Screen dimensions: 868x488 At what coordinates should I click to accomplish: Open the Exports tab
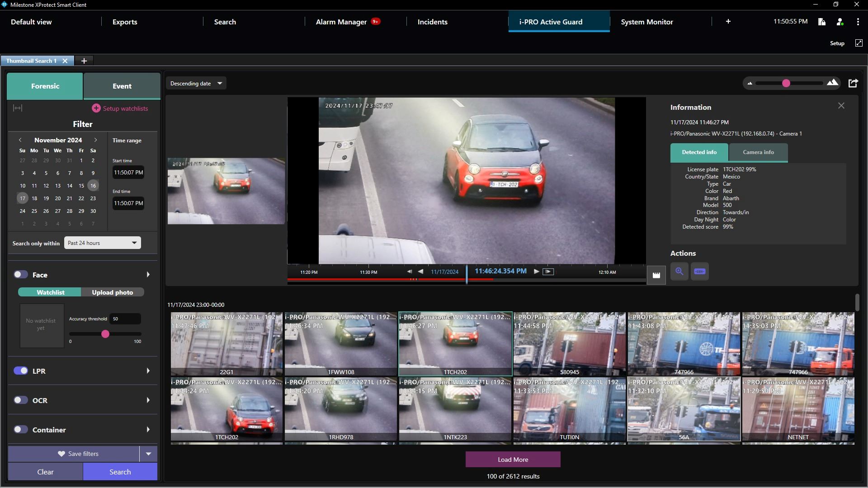pos(125,22)
